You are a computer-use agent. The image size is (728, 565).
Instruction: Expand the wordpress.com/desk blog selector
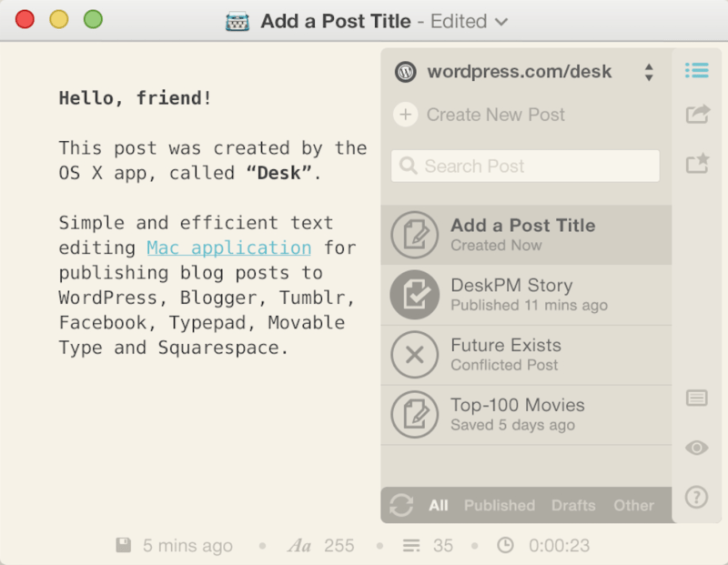pyautogui.click(x=526, y=72)
